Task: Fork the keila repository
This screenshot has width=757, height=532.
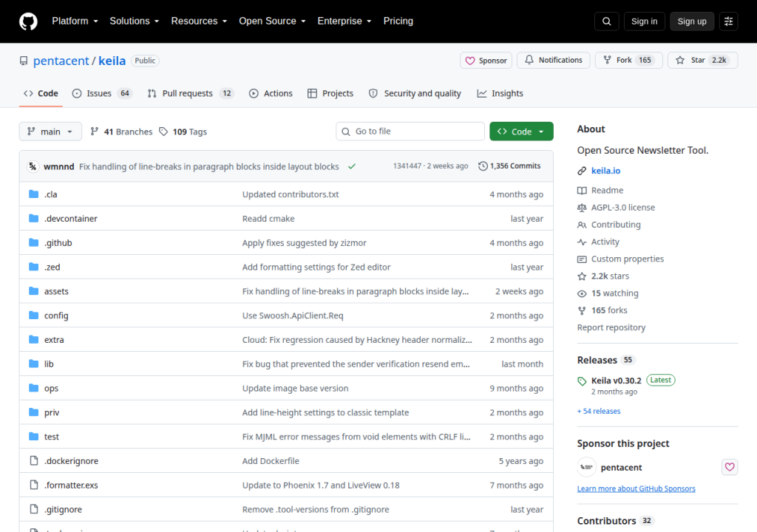Action: coord(628,60)
